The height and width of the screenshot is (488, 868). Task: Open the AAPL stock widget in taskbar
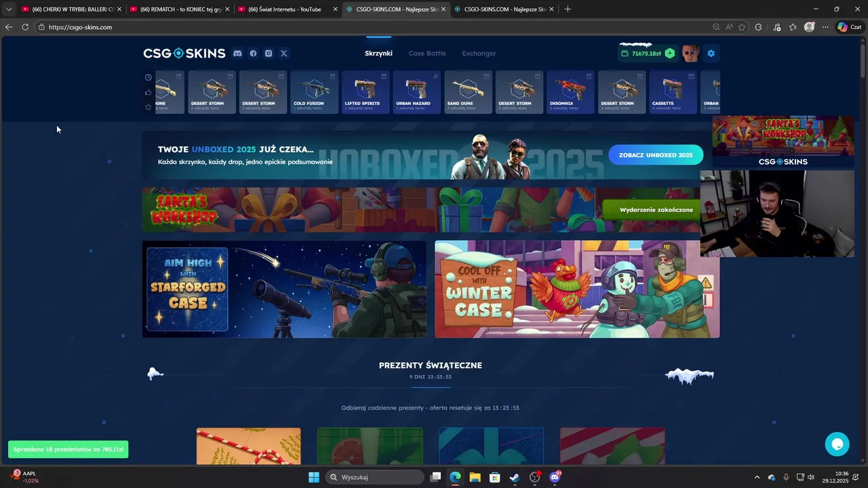[x=24, y=477]
